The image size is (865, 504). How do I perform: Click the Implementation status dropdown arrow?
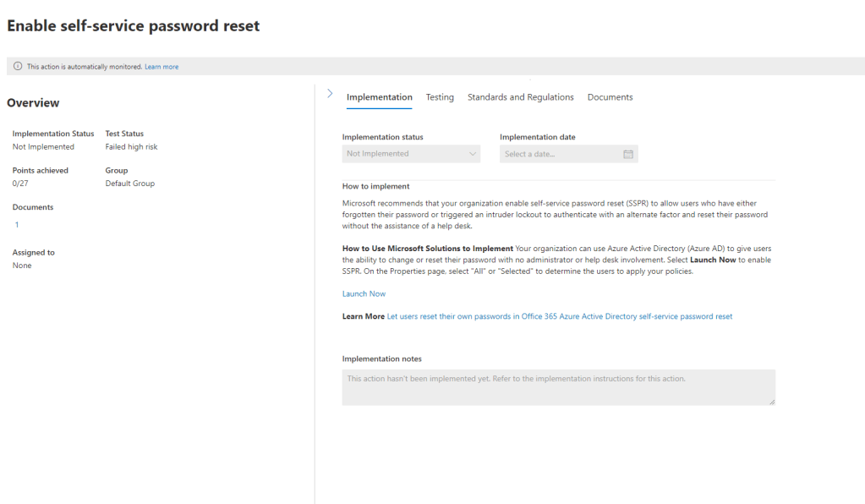pyautogui.click(x=472, y=154)
